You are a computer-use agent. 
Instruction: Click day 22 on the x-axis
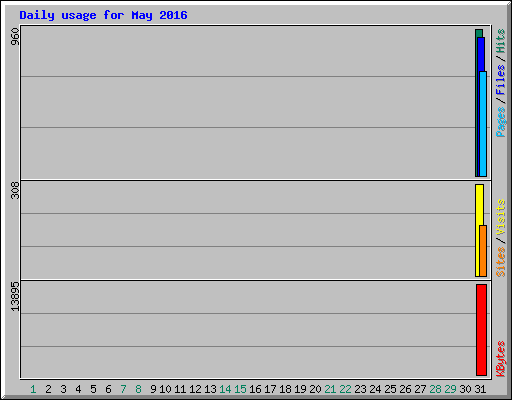pyautogui.click(x=345, y=389)
